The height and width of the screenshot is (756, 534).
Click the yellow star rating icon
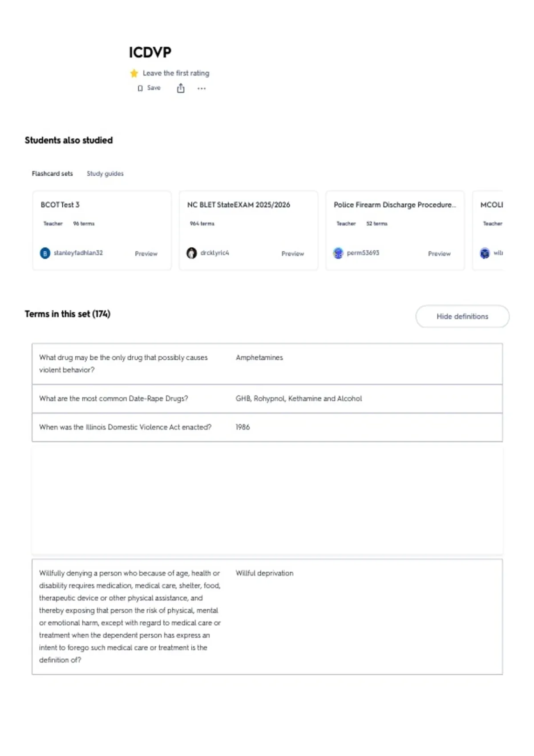pos(134,73)
